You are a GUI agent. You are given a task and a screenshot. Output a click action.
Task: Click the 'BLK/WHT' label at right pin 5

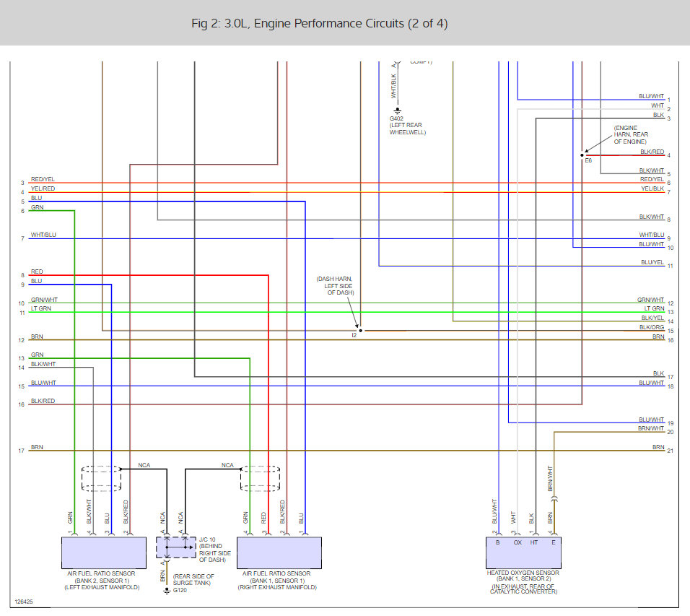tap(651, 170)
